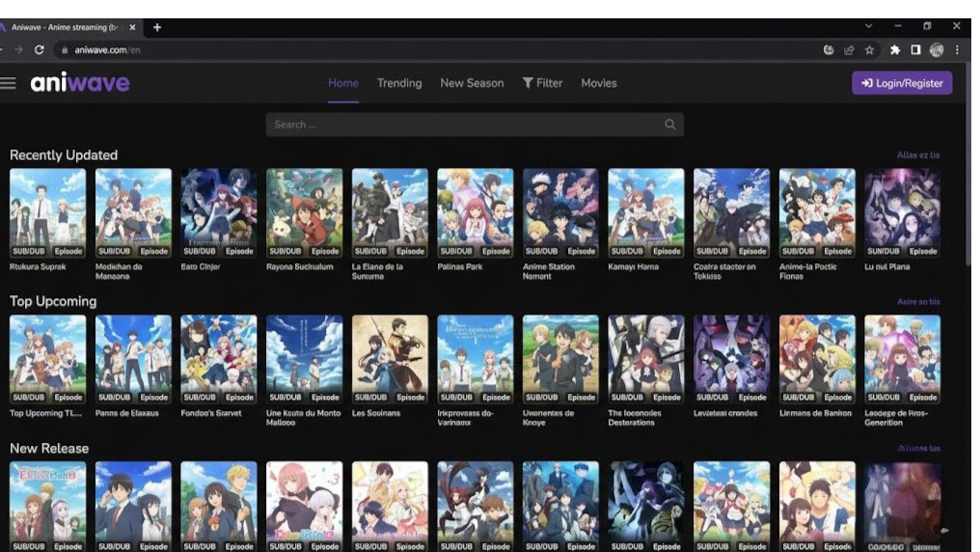Open the view-all link beside Recently Updated
The height and width of the screenshot is (552, 980).
pos(917,155)
